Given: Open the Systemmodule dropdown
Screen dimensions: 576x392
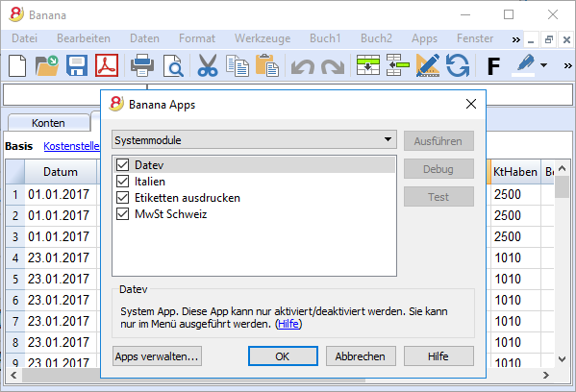Looking at the screenshot, I should tap(254, 139).
